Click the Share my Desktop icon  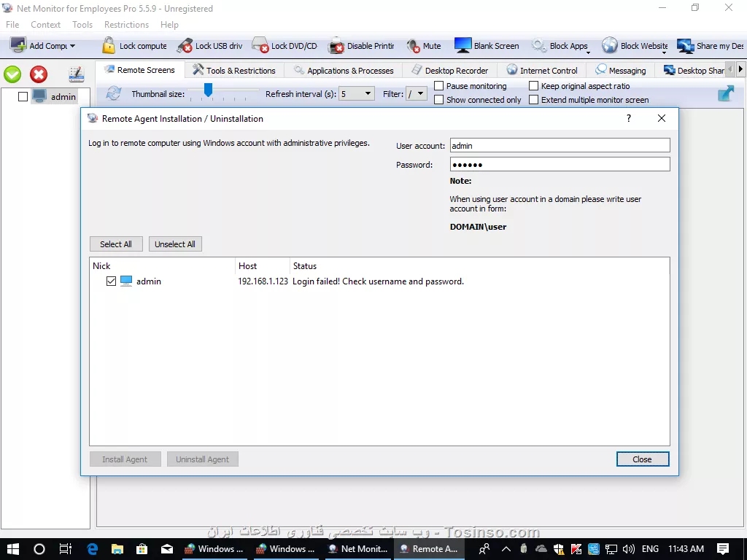(x=685, y=46)
